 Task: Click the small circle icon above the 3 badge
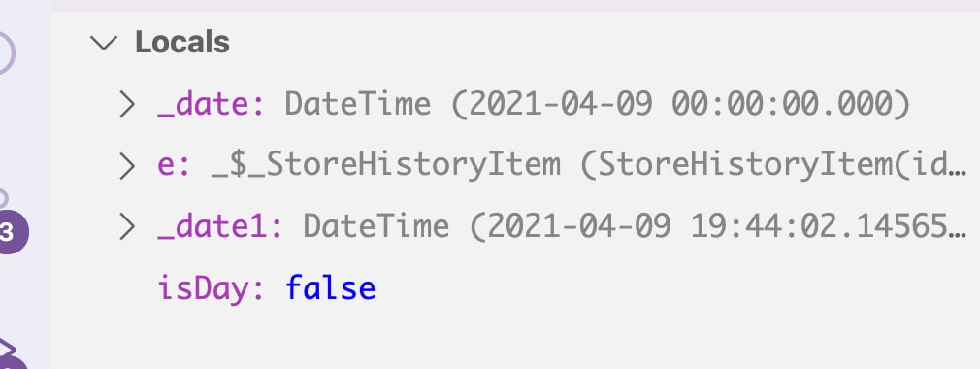coord(3,199)
